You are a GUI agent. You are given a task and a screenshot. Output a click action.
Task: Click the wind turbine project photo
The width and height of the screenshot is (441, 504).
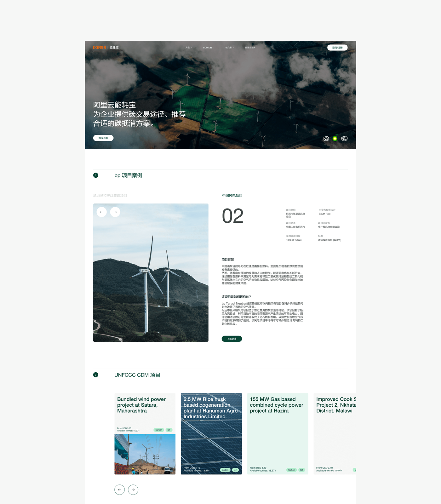[x=151, y=273]
